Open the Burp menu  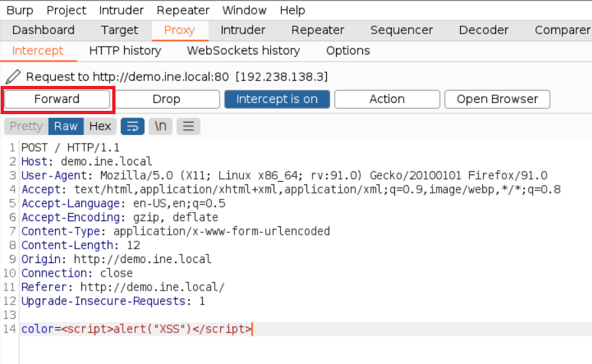[x=20, y=10]
